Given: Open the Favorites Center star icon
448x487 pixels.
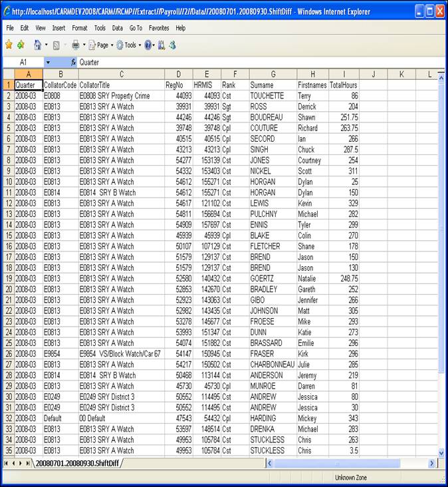Looking at the screenshot, I should point(9,45).
